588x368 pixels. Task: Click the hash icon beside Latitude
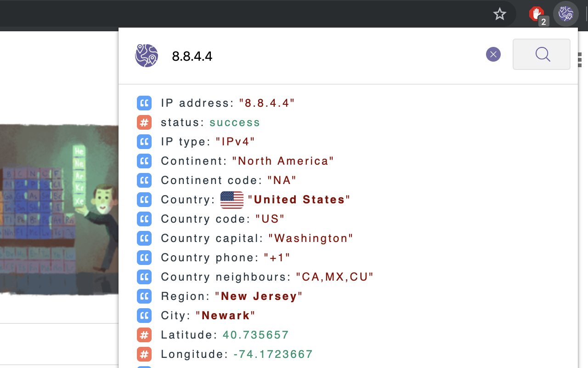pyautogui.click(x=144, y=335)
